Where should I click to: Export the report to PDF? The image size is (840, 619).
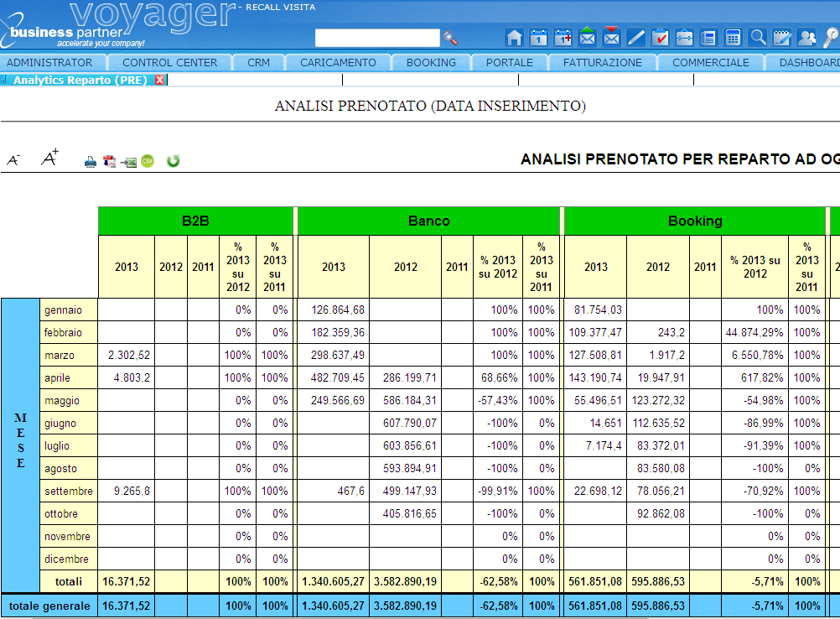[109, 161]
